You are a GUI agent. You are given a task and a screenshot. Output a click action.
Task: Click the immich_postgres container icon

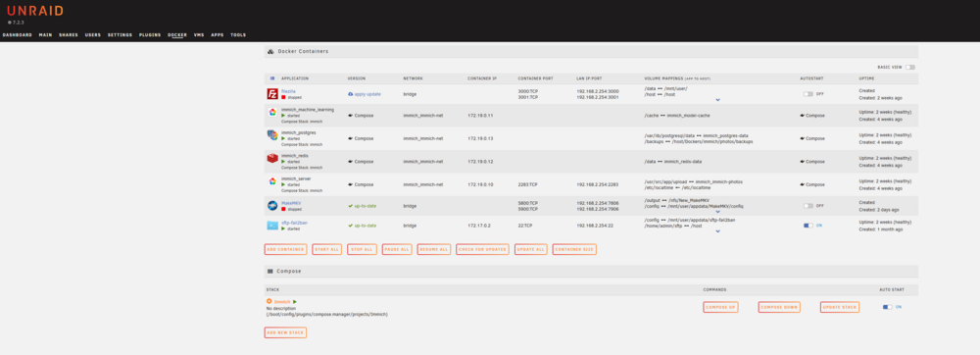(272, 135)
